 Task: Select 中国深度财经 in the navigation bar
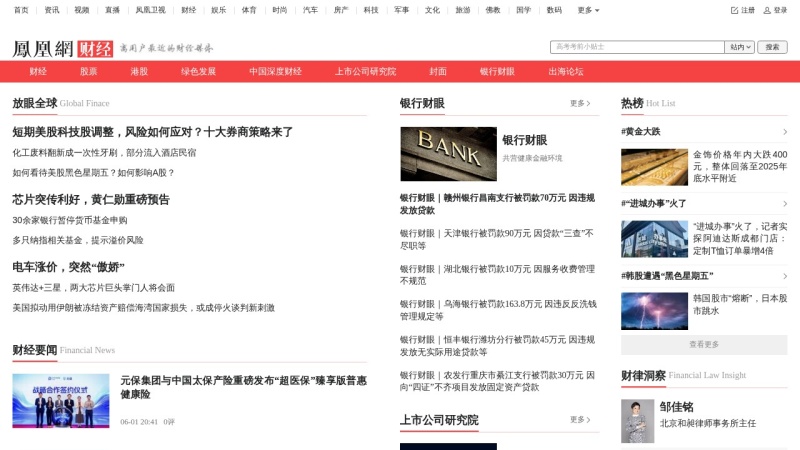[x=276, y=71]
